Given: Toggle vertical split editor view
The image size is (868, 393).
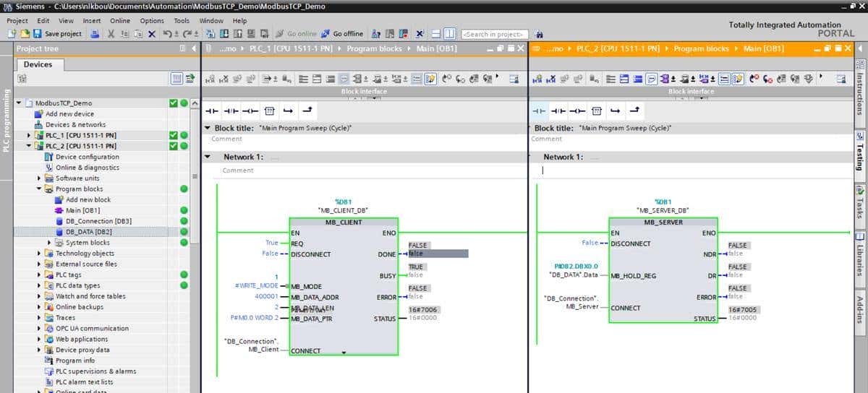Looking at the screenshot, I should [450, 34].
